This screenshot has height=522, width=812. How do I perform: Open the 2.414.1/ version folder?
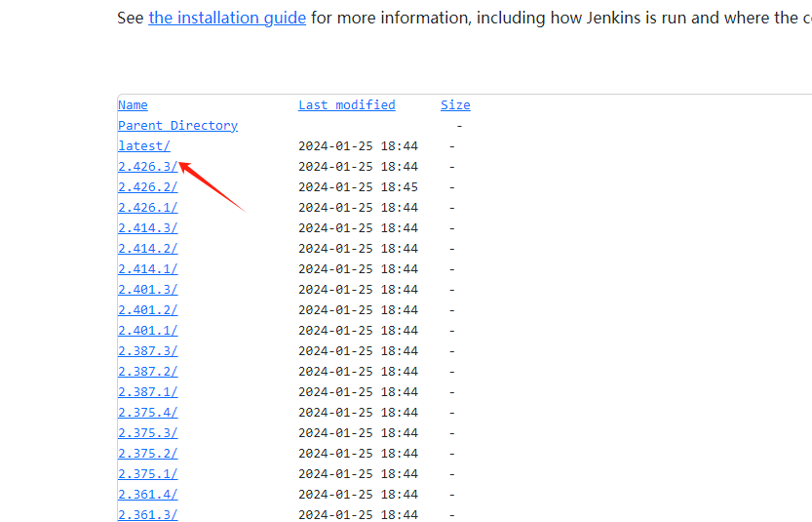click(x=147, y=269)
